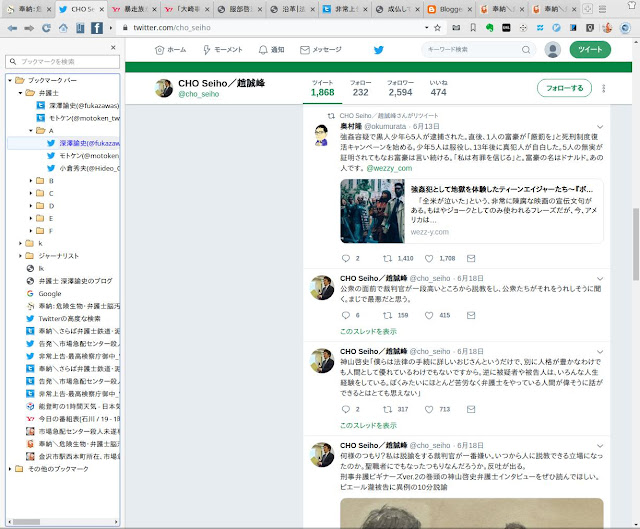
Task: Open the account avatar menu next to search
Action: click(x=553, y=49)
